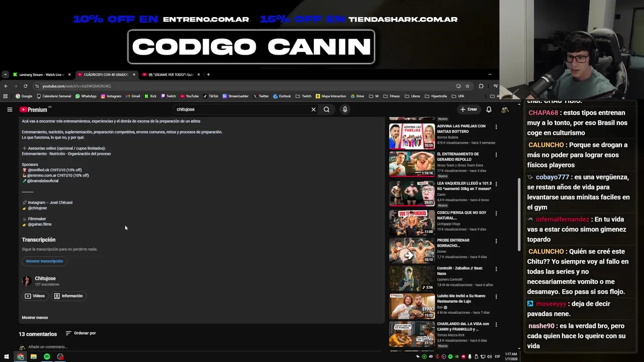
Task: Open ADIVINA LAS PAREJAS video thumbnail
Action: tap(412, 136)
